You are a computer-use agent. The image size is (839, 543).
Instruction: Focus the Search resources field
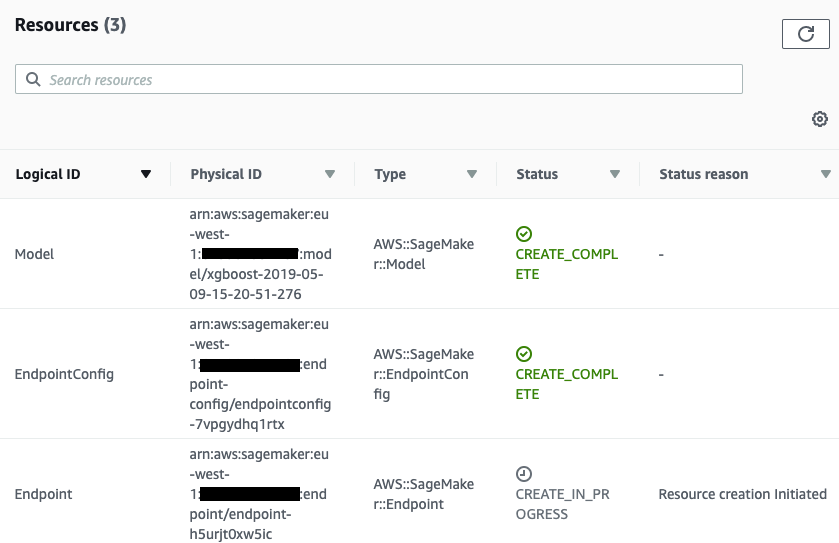[x=379, y=79]
